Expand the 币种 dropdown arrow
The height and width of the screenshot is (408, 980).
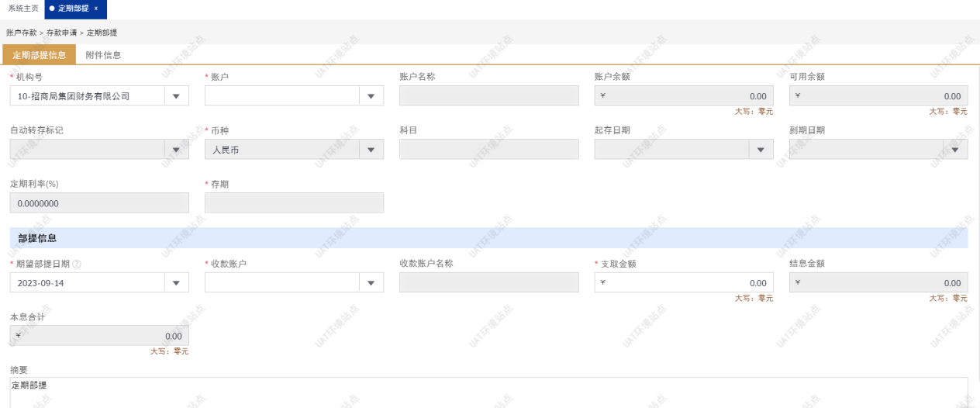[371, 150]
